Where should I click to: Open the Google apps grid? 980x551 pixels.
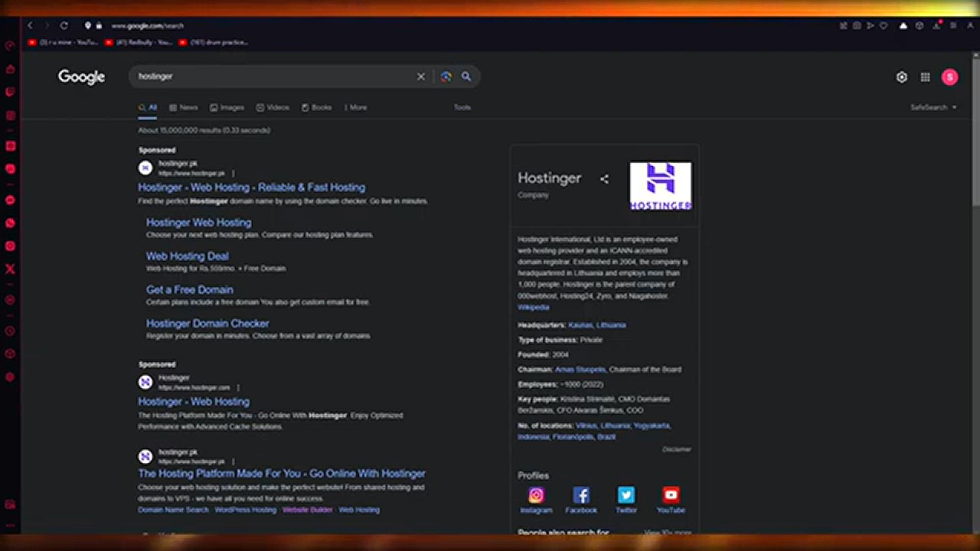click(925, 77)
